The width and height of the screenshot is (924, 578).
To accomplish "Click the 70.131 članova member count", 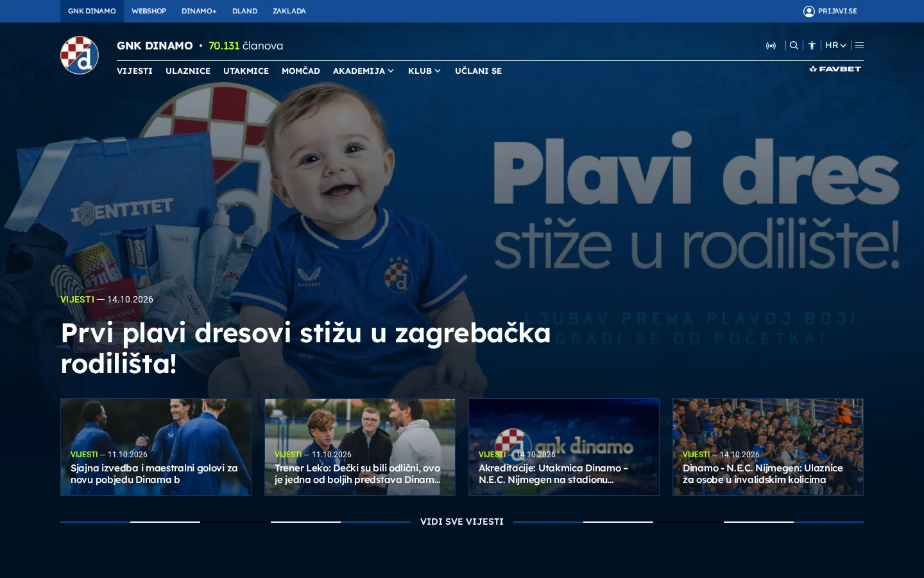I will tap(246, 46).
